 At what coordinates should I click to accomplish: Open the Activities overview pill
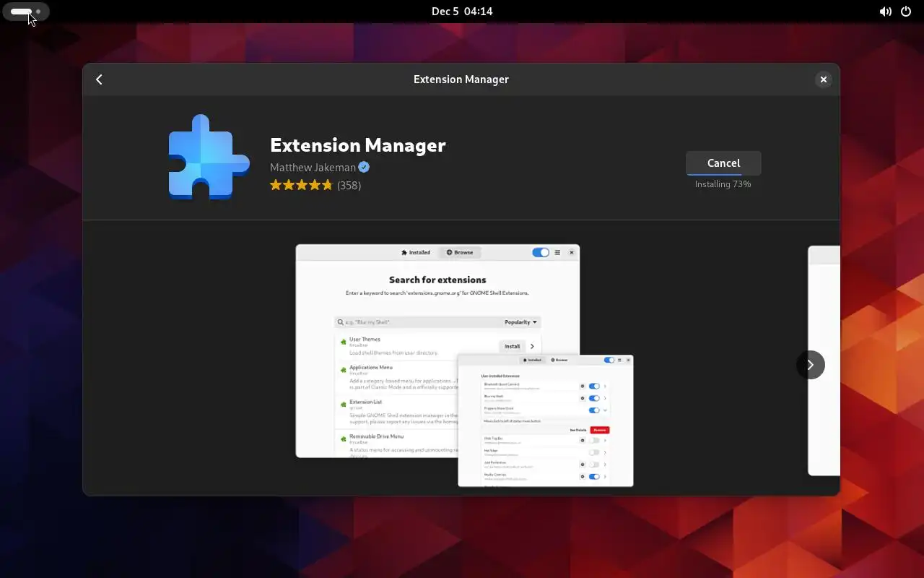click(x=26, y=12)
